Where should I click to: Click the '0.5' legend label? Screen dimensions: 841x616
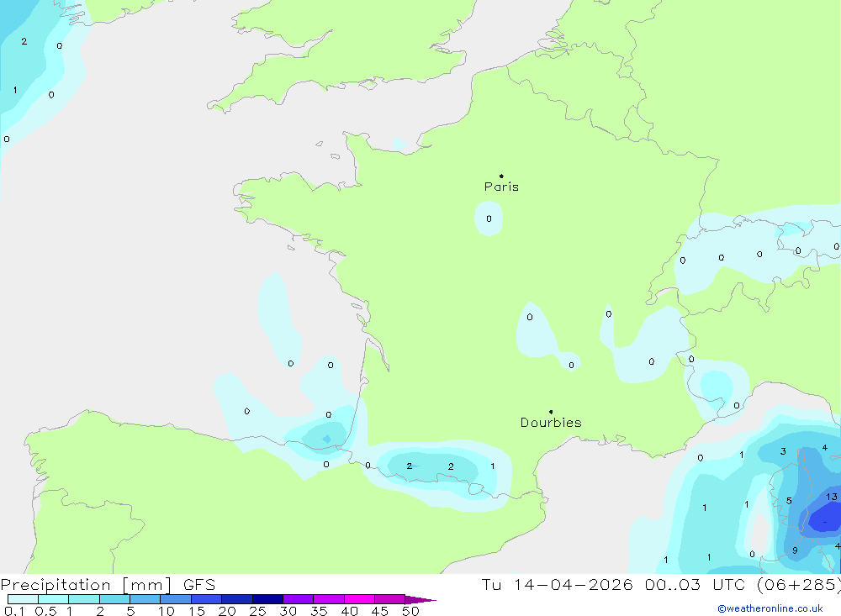pyautogui.click(x=45, y=611)
